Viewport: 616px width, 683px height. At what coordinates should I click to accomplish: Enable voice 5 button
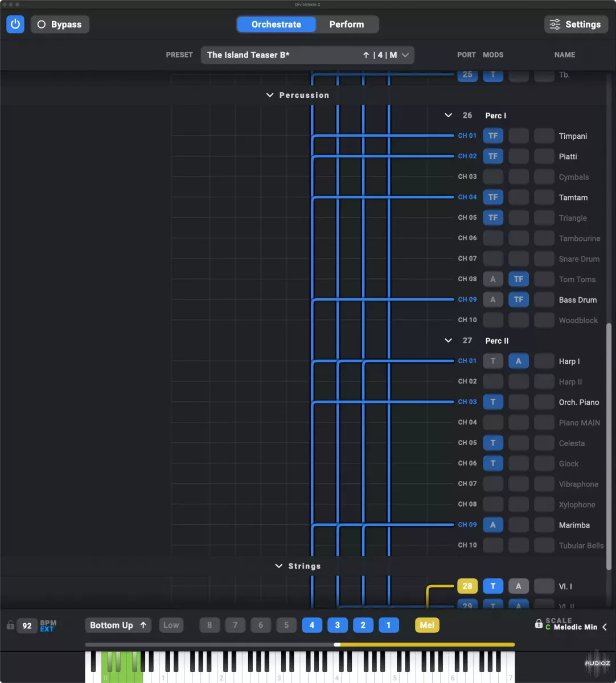coord(286,625)
